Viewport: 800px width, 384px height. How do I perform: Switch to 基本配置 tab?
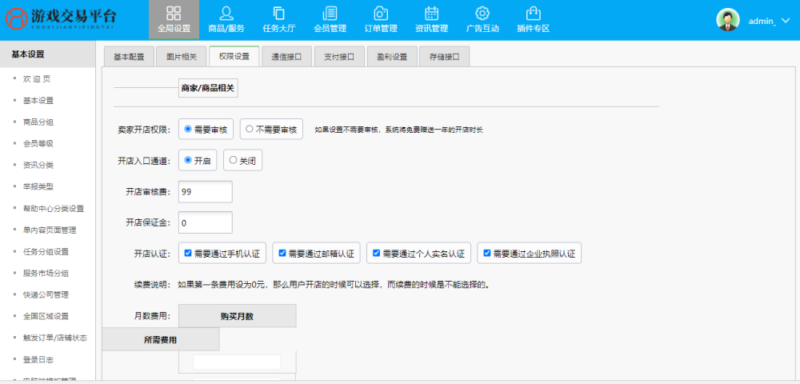click(x=129, y=57)
